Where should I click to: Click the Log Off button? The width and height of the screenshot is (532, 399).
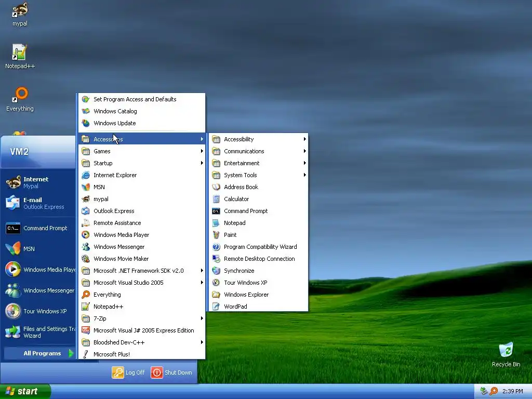128,373
